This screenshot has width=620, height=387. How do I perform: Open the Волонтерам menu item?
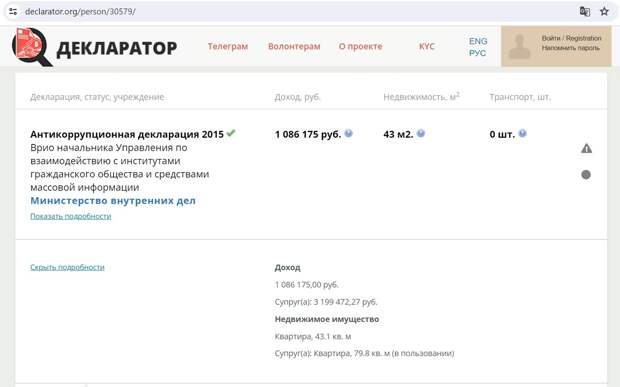point(294,46)
